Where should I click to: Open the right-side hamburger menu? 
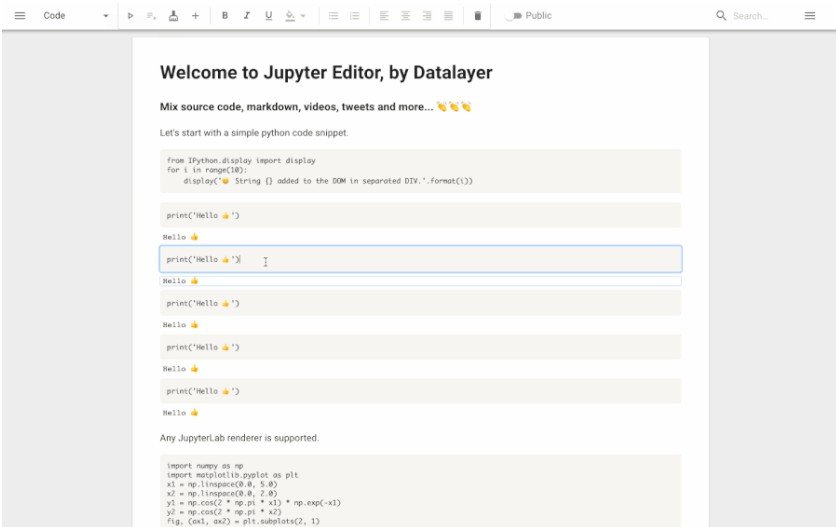809,15
